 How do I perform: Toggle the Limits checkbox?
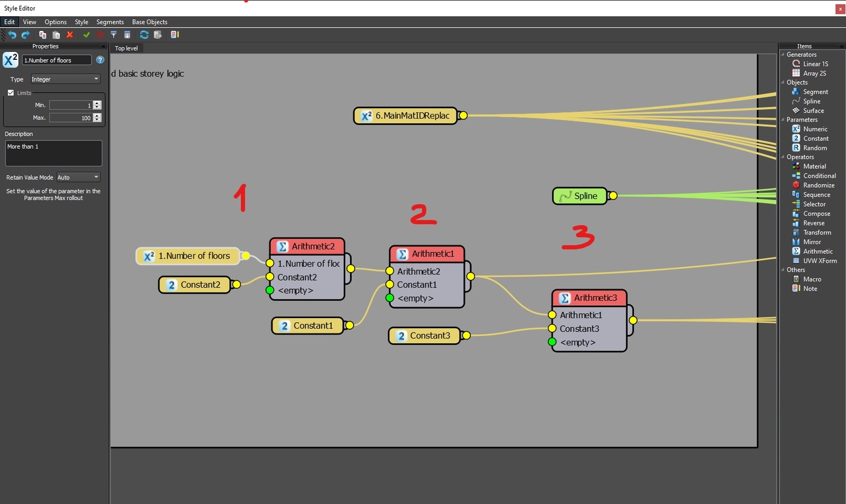pyautogui.click(x=11, y=93)
